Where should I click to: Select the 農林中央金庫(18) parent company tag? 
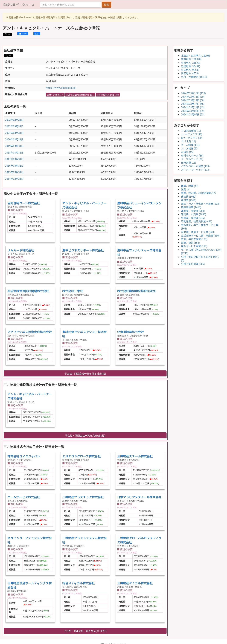55,95
